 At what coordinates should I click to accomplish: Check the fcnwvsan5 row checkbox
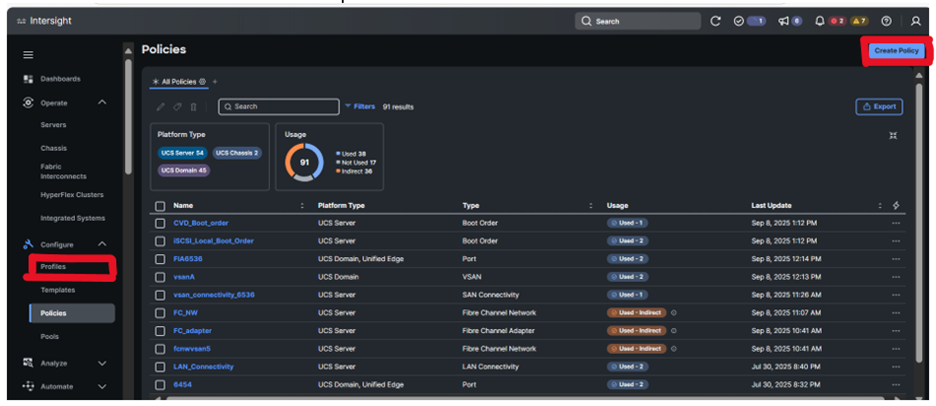tap(160, 349)
